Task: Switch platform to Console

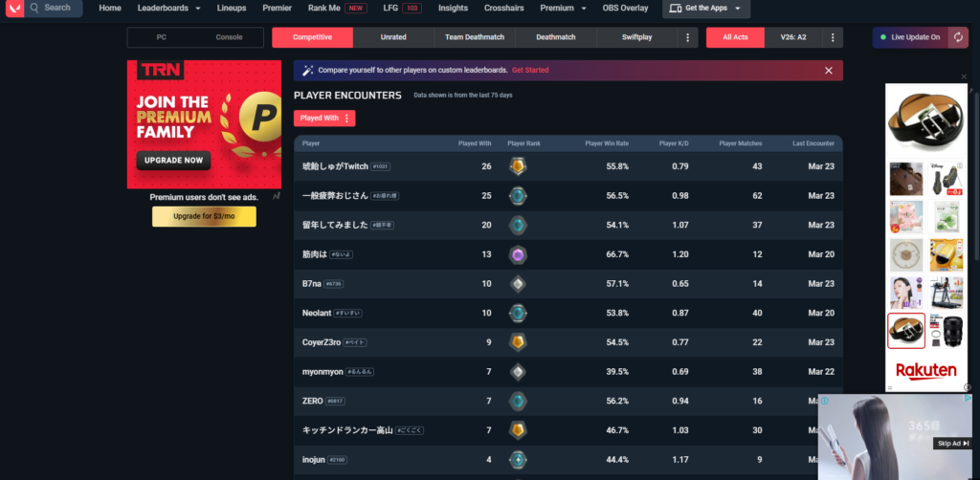Action: pos(229,37)
